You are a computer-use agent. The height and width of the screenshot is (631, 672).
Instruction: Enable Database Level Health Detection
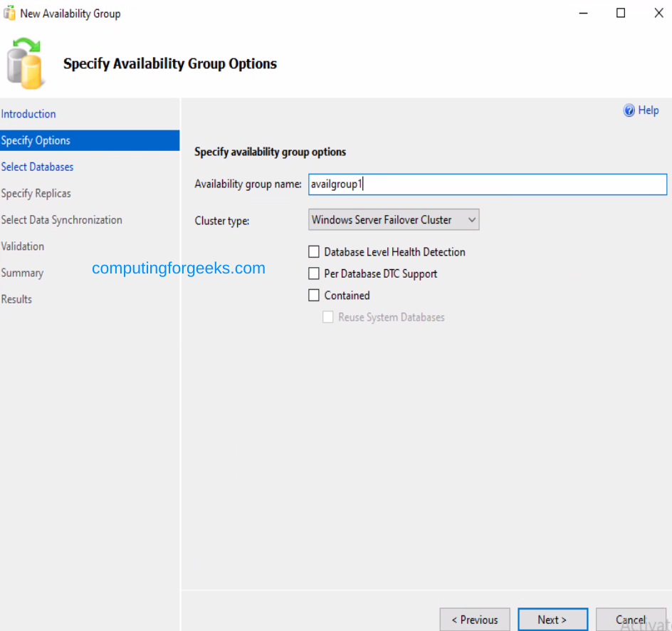(x=313, y=251)
